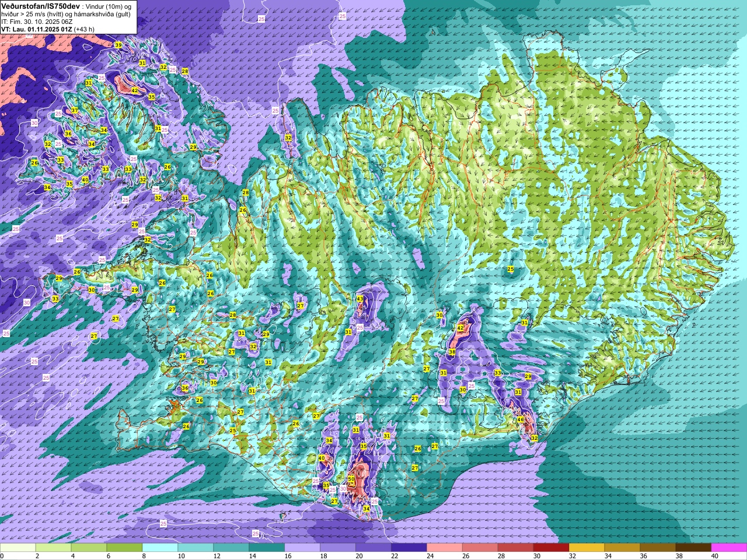The width and height of the screenshot is (747, 560).
Task: Click the yellow gust label 38
Action: click(452, 352)
